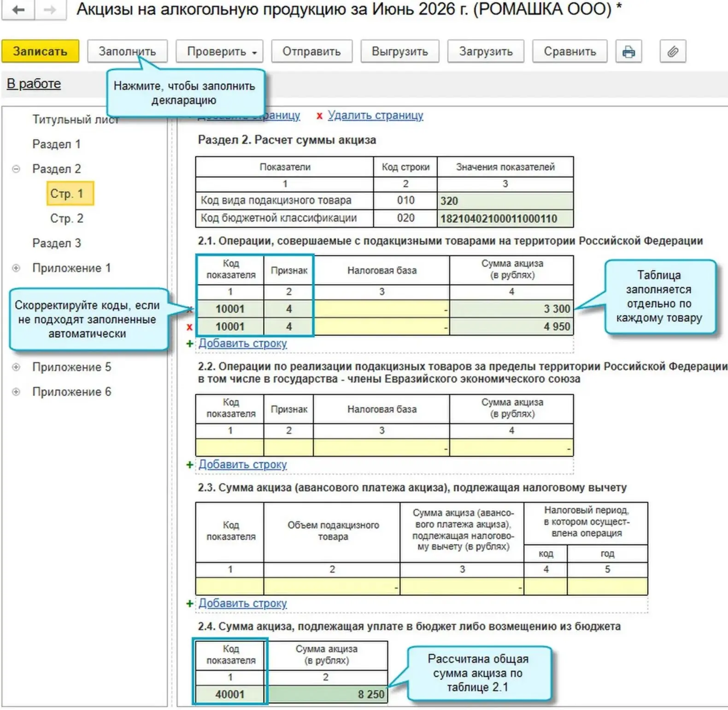
Task: Export the declaration with Выгрузить
Action: click(x=399, y=52)
